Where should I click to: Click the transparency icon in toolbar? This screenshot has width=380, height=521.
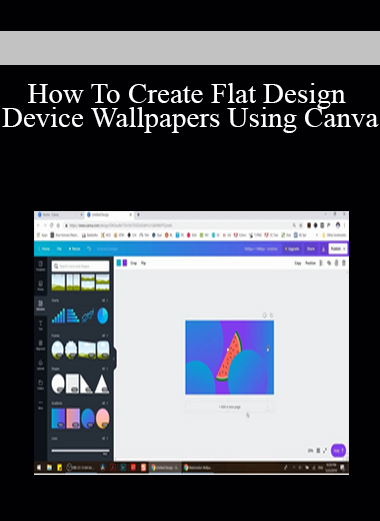[321, 263]
